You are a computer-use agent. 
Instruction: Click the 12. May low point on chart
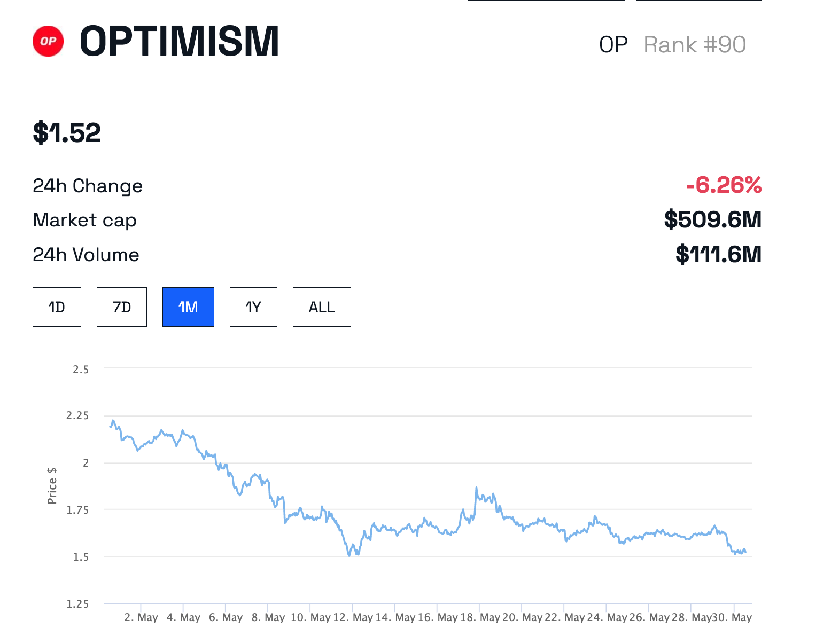point(349,555)
